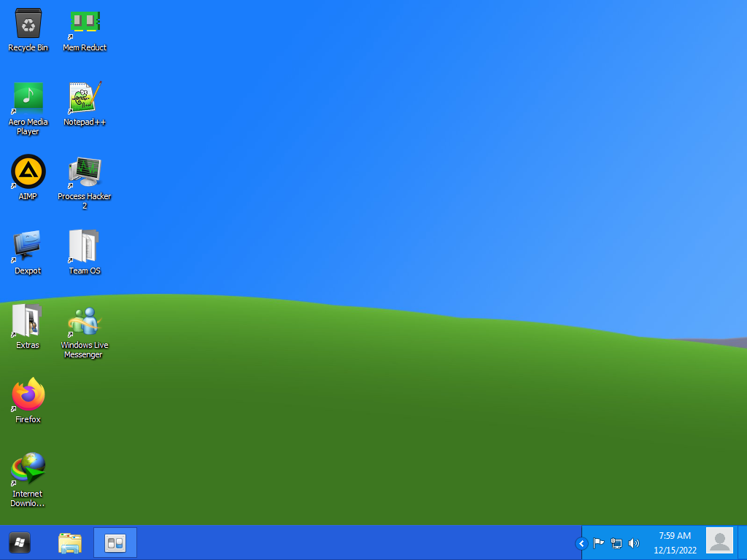The height and width of the screenshot is (560, 747).
Task: Select the Recycle Bin desktop icon
Action: pyautogui.click(x=28, y=29)
